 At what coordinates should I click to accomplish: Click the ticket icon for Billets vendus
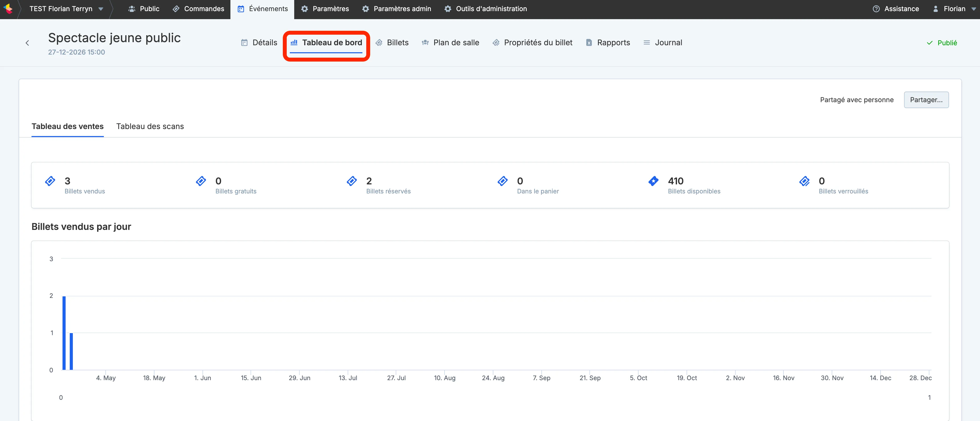tap(50, 181)
